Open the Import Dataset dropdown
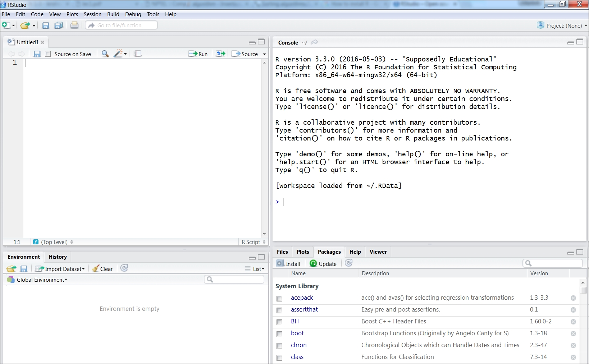 (x=60, y=269)
